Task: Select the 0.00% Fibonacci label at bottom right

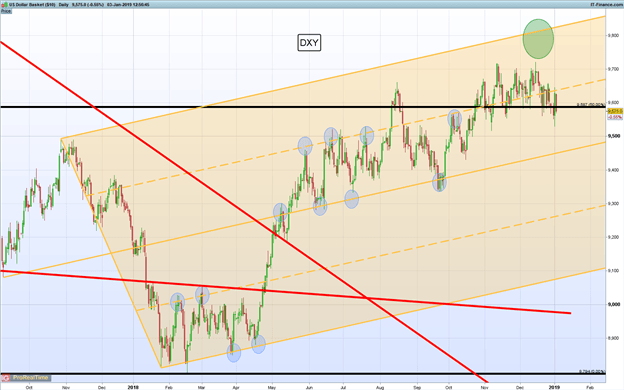Action: click(592, 371)
